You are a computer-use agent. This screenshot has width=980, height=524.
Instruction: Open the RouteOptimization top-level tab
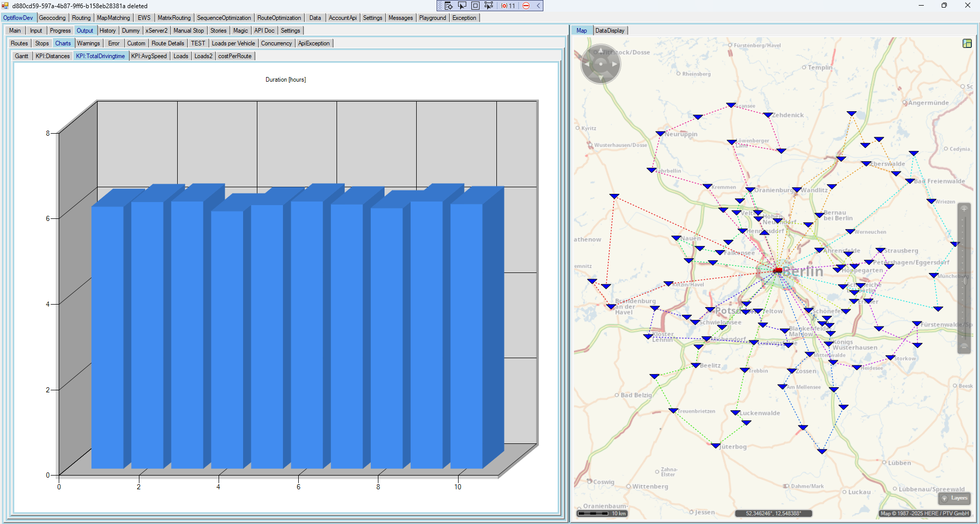point(279,18)
